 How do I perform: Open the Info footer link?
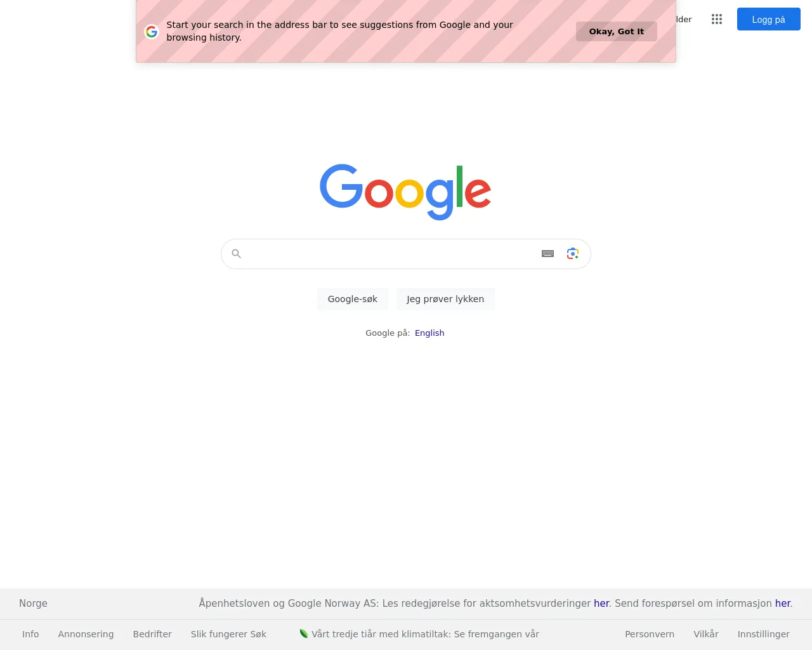[x=30, y=634]
